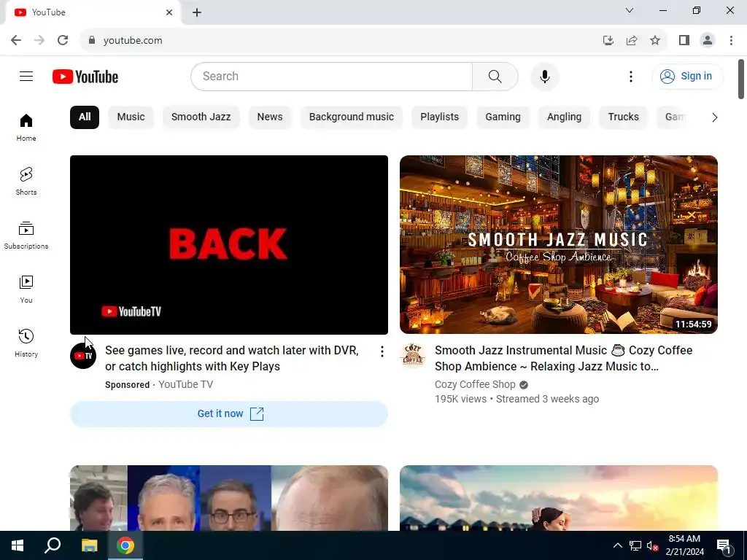
Task: Open YouTube settings three-dot menu
Action: tap(631, 76)
